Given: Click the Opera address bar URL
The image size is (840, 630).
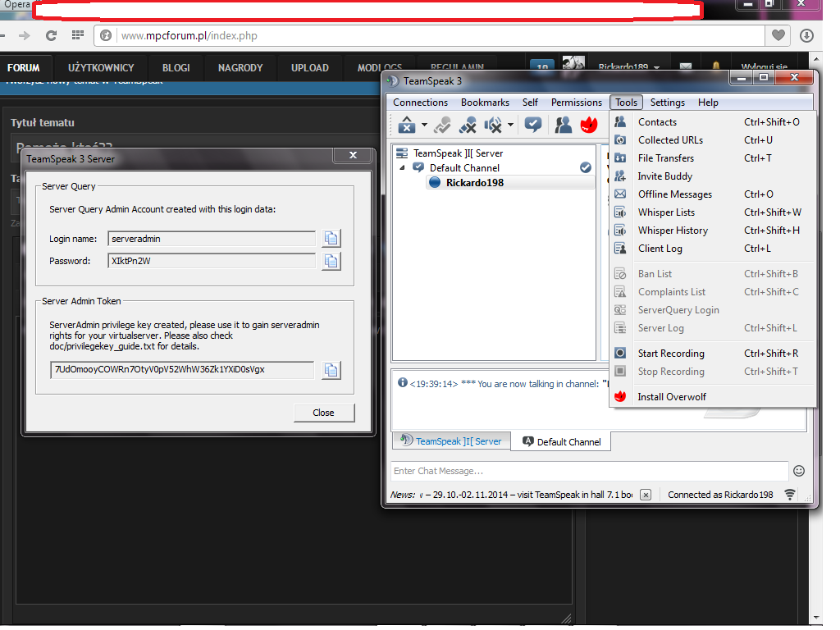Looking at the screenshot, I should coord(189,36).
